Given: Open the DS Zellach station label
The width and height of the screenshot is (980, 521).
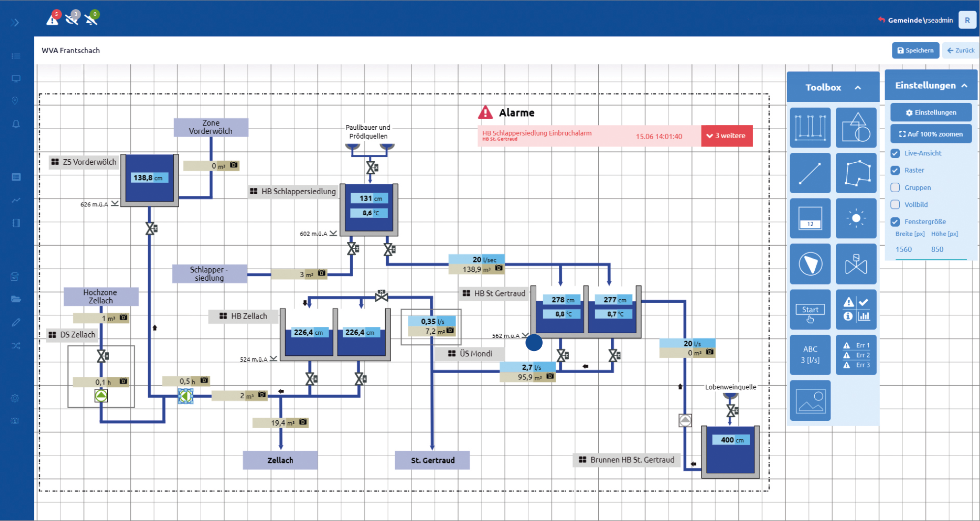Looking at the screenshot, I should 72,335.
